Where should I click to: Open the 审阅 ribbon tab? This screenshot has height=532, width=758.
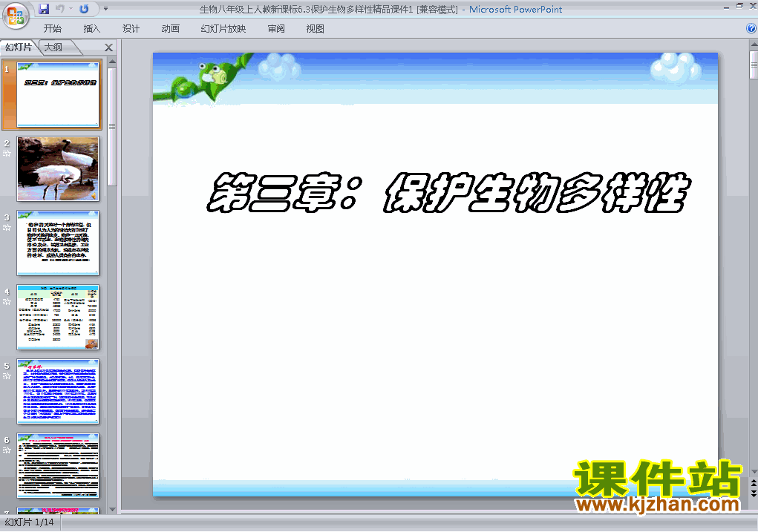point(276,29)
